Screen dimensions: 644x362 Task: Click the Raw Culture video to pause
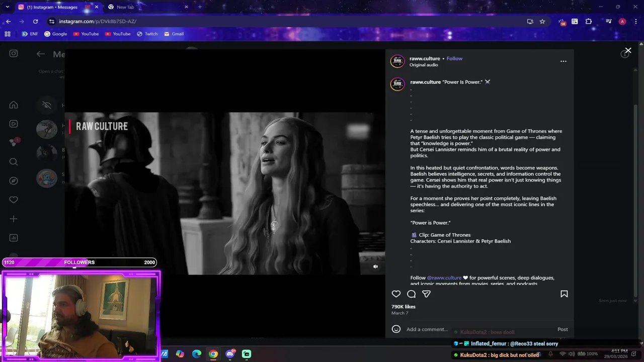[x=225, y=194]
